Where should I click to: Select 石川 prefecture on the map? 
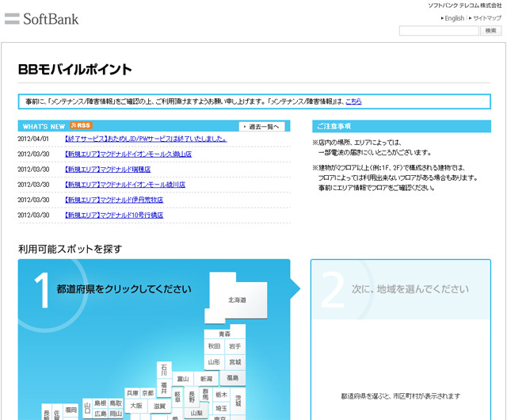coord(164,370)
